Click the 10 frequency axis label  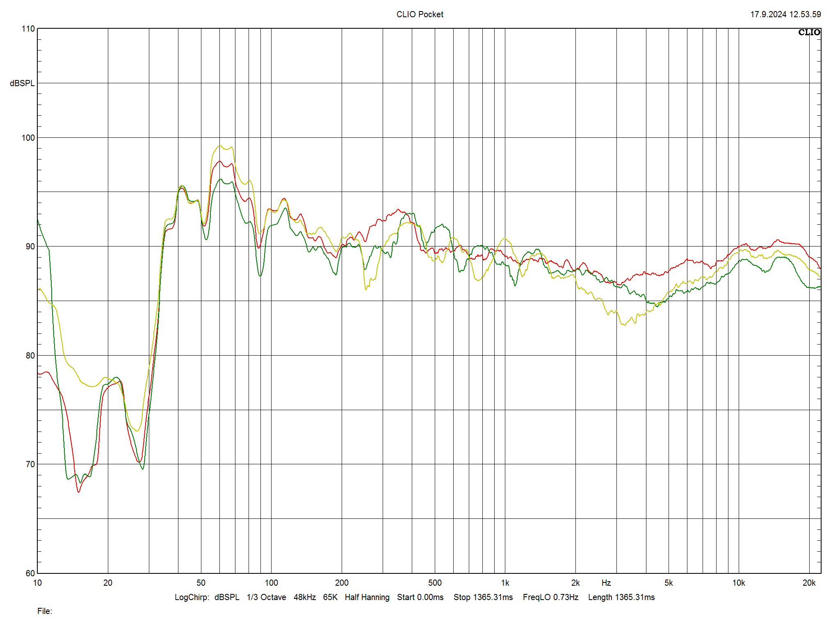37,583
